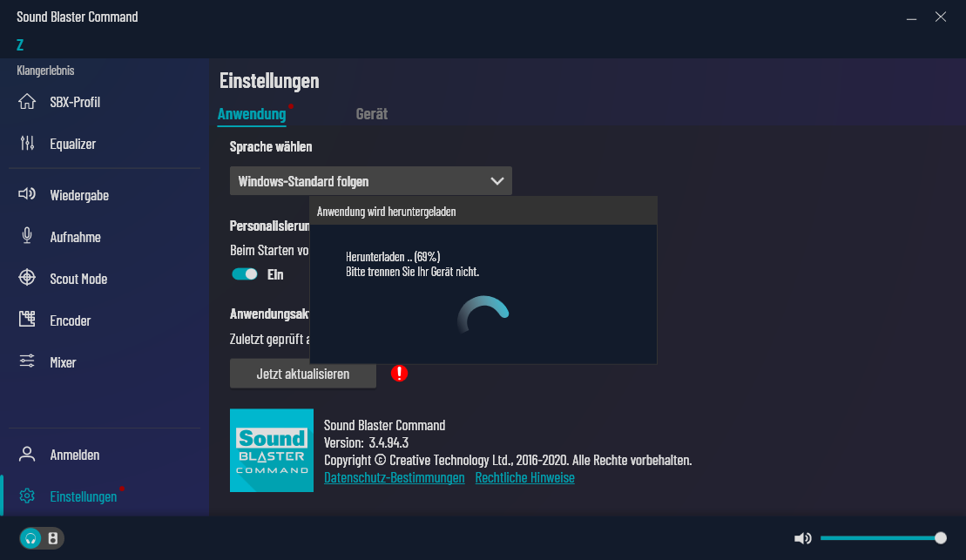Click the master volume slider handle
966x560 pixels.
pos(940,538)
